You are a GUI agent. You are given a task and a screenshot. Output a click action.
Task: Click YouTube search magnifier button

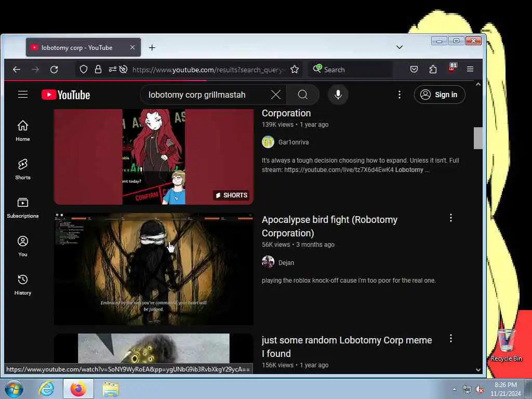[303, 95]
